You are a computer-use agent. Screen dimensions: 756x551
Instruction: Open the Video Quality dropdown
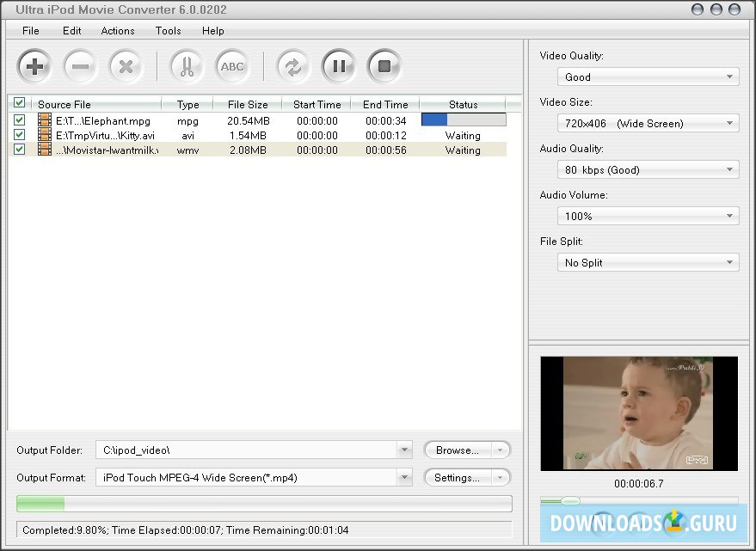(x=648, y=77)
